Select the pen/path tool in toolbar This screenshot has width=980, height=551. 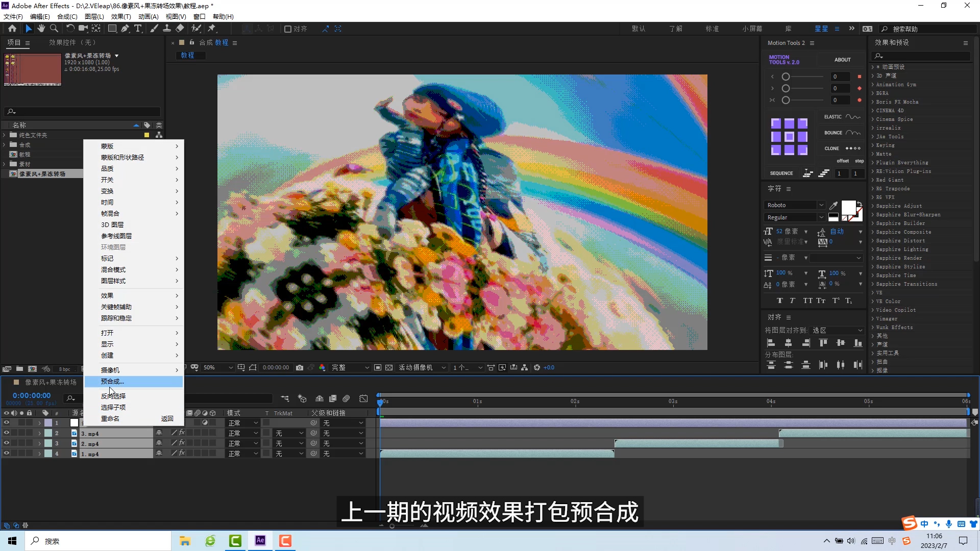pos(125,28)
